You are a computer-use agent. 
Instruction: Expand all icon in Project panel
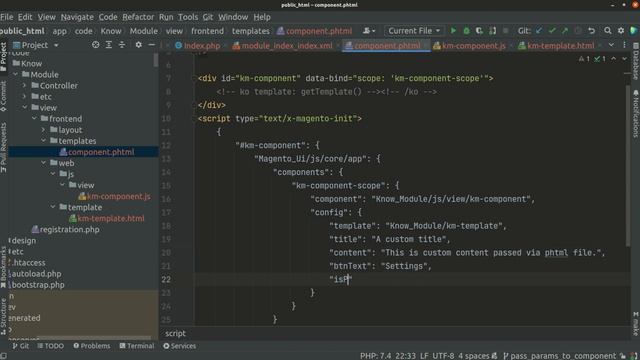[x=109, y=45]
